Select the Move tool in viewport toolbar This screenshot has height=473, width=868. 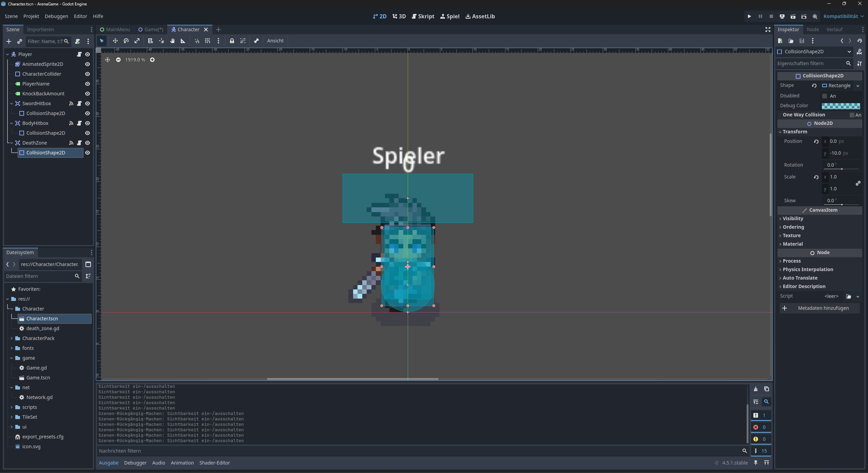[x=115, y=41]
